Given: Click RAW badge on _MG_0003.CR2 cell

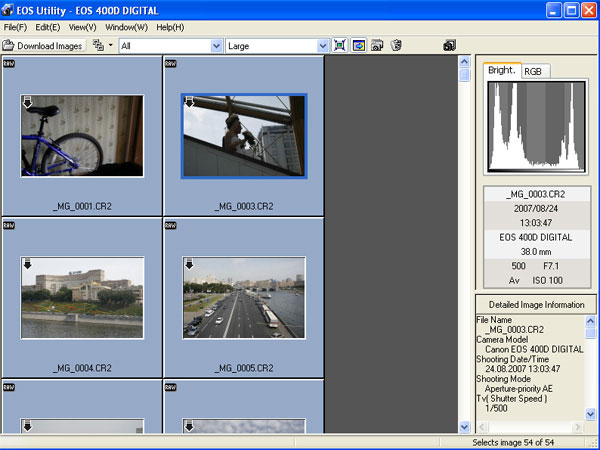Looking at the screenshot, I should [x=171, y=64].
